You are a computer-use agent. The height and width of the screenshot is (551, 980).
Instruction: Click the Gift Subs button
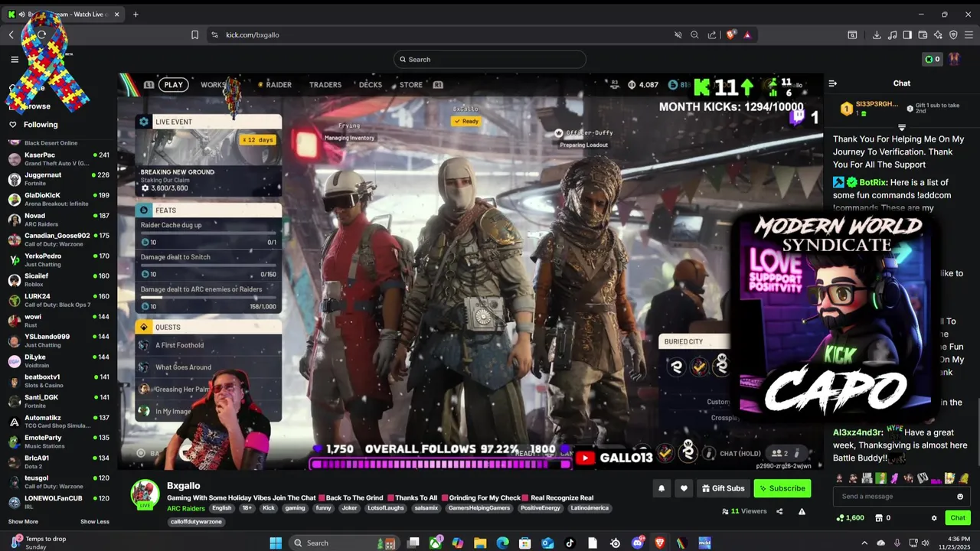click(722, 488)
